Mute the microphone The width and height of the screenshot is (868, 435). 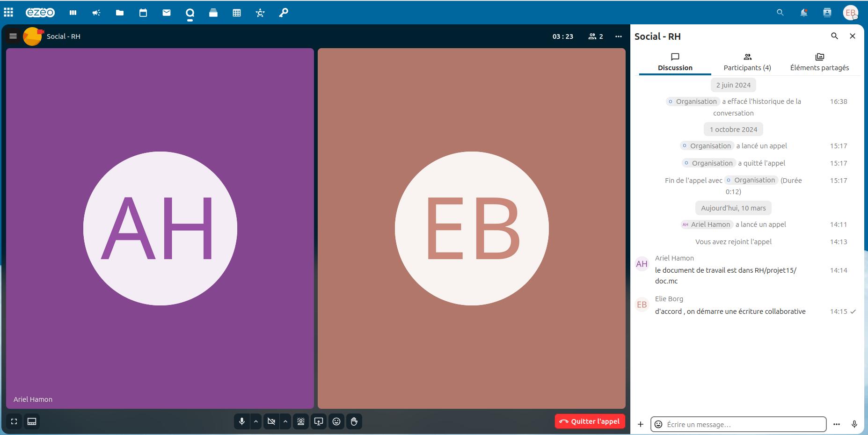point(242,421)
